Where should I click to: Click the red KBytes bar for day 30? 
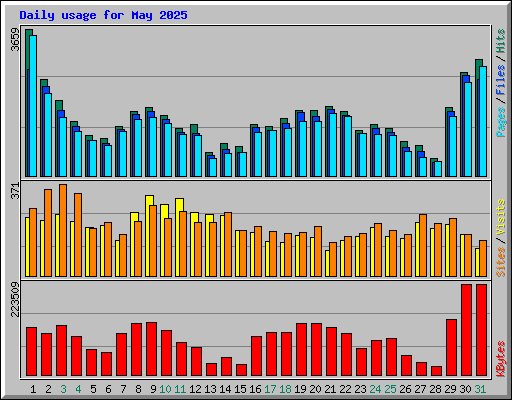[466, 330]
